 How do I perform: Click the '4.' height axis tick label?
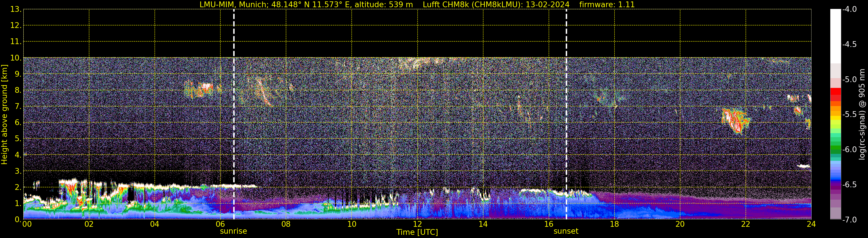click(18, 155)
